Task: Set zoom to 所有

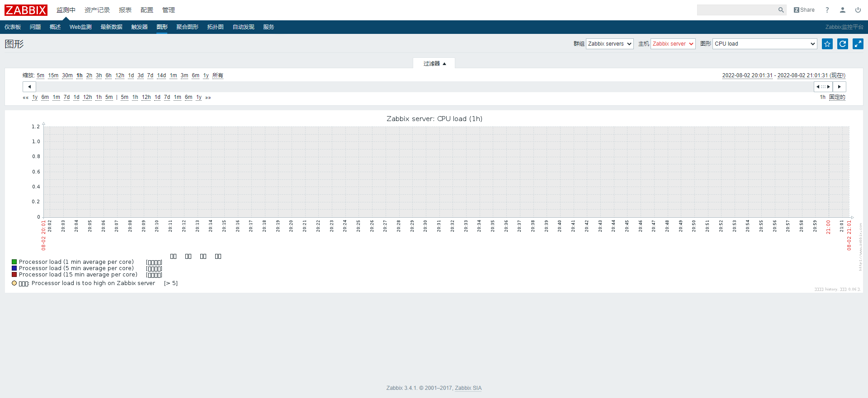Action: (218, 75)
